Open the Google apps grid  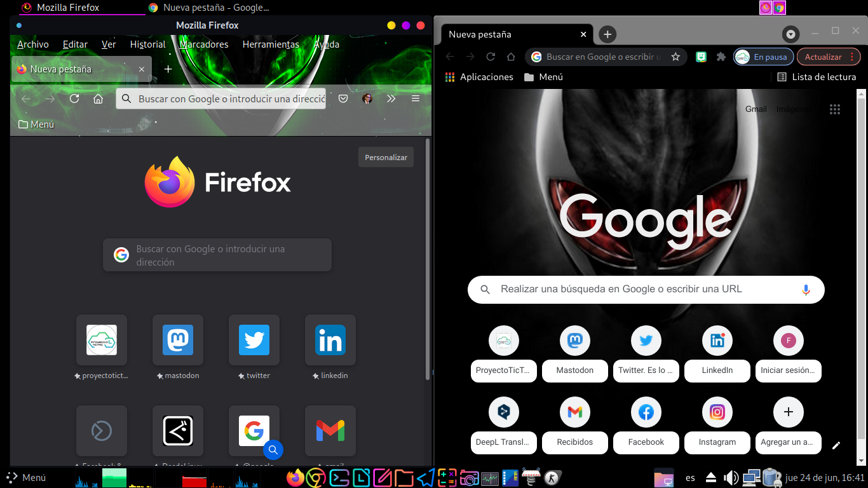835,109
